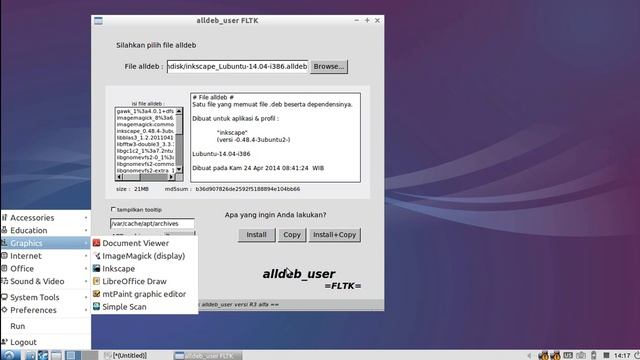This screenshot has width=640, height=360.
Task: Select libgnomevfs2-common entry in list
Action: [145, 164]
